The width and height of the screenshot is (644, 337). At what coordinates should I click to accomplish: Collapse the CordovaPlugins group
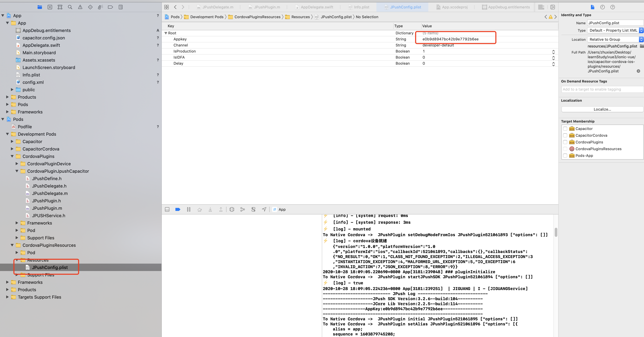coord(12,156)
